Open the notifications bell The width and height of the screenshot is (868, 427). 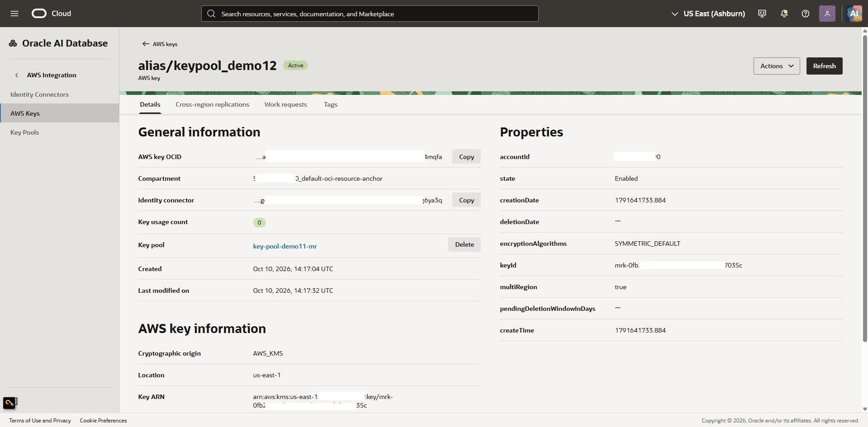pos(784,14)
